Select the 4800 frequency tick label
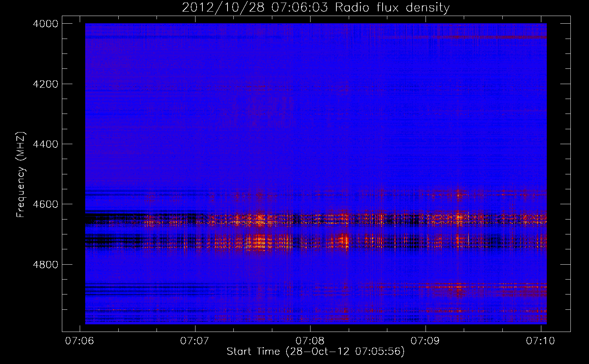This screenshot has height=364, width=589. pos(46,265)
